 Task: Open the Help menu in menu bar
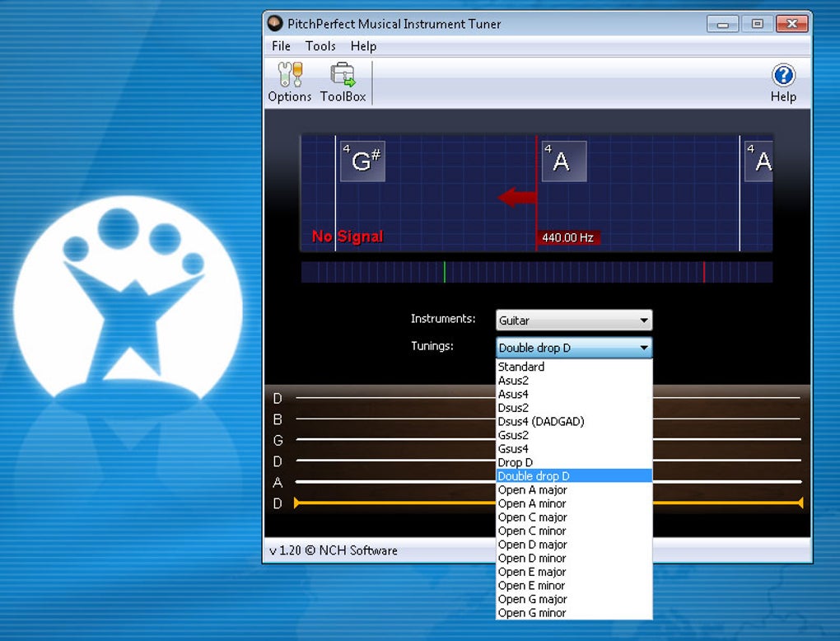pyautogui.click(x=363, y=46)
